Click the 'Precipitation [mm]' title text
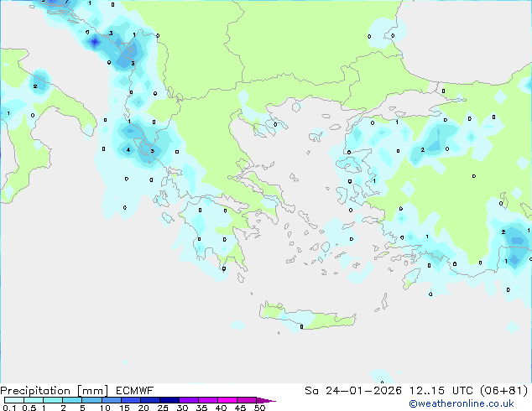The image size is (532, 411). (54, 391)
